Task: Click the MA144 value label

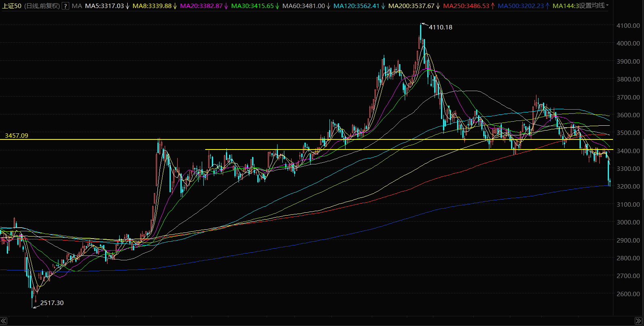Action: (x=565, y=6)
